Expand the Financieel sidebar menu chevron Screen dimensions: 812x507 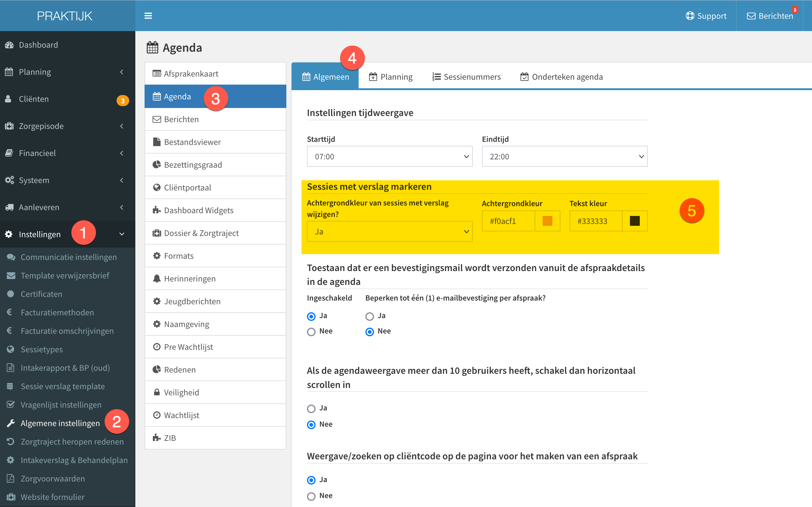coord(122,153)
